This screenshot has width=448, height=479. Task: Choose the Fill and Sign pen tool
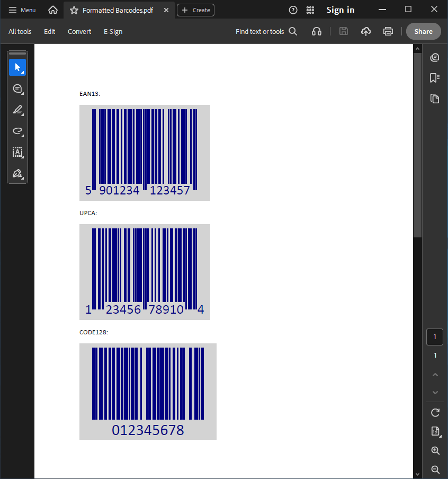click(17, 173)
